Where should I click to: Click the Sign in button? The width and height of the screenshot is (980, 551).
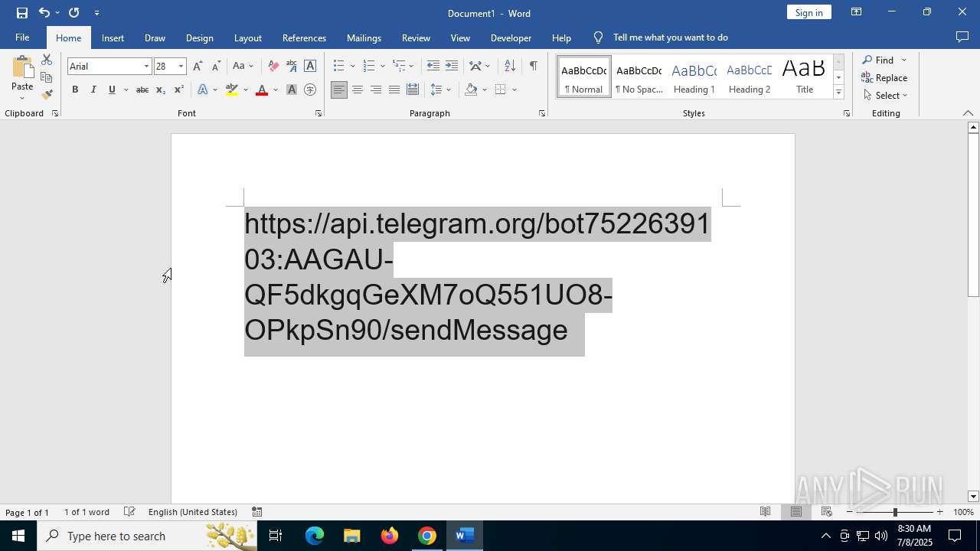pos(808,12)
